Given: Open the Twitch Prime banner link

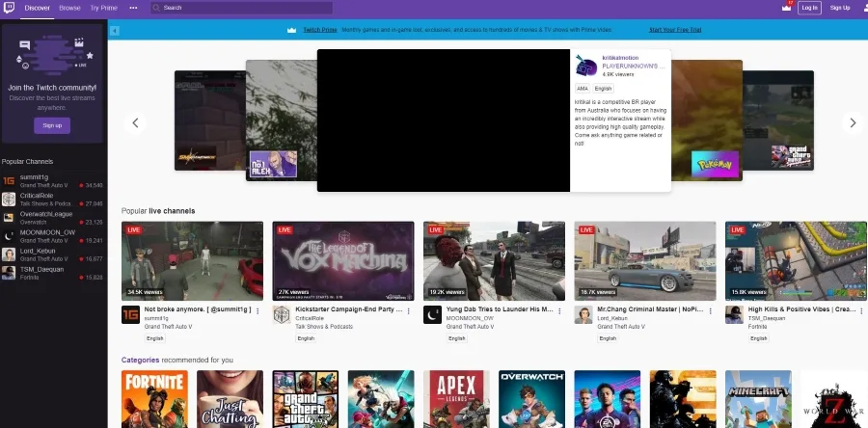Looking at the screenshot, I should 320,30.
